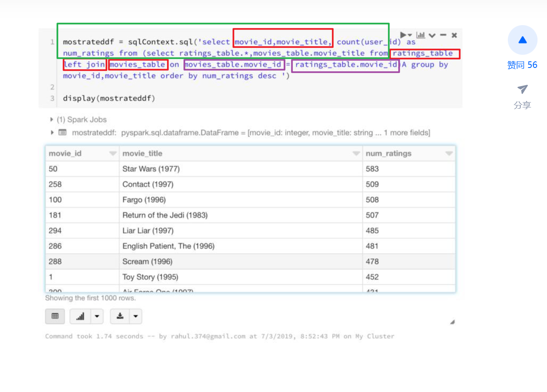This screenshot has height=392, width=547.
Task: Click movie_id value 286
Action: click(x=55, y=246)
